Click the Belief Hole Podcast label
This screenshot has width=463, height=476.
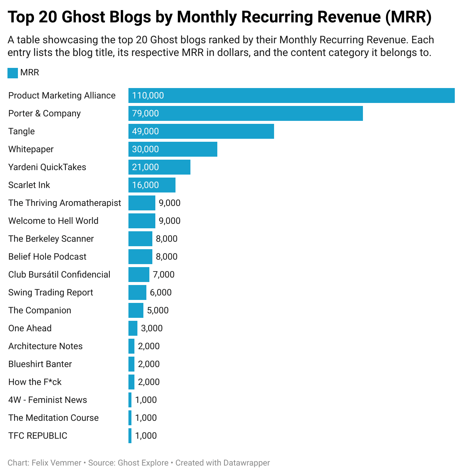(x=47, y=257)
